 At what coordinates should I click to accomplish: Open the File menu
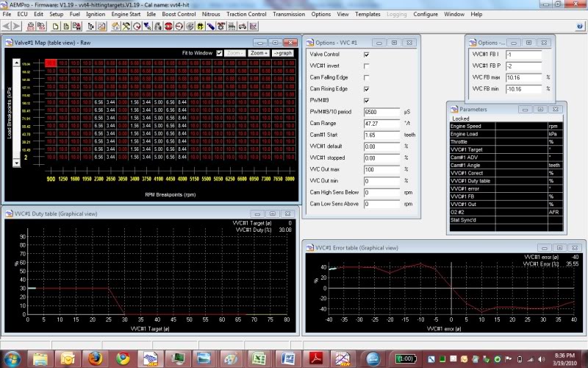pyautogui.click(x=7, y=14)
